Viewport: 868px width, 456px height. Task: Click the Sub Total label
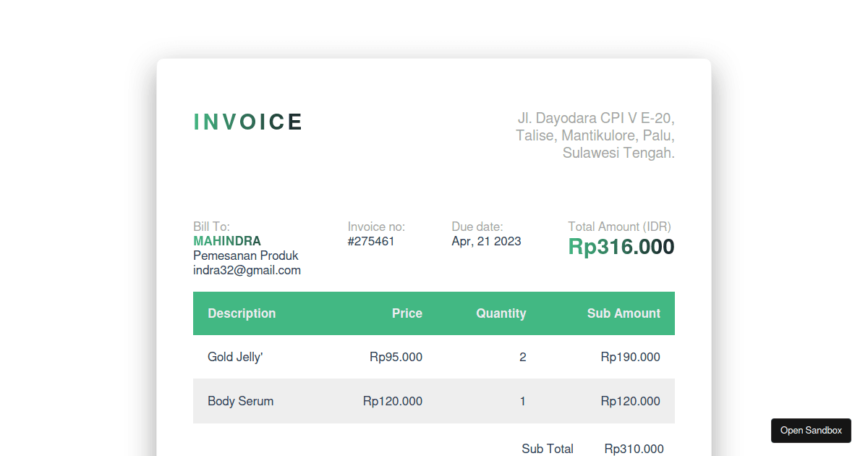coord(548,449)
